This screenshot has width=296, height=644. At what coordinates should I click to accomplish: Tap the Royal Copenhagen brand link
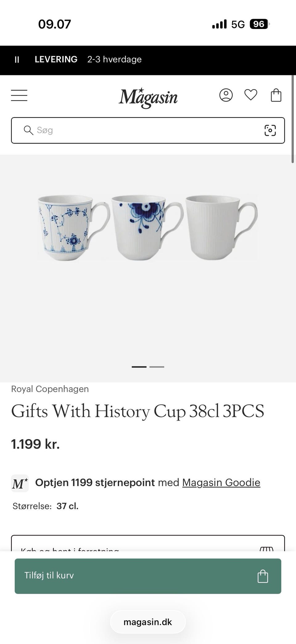tap(50, 389)
